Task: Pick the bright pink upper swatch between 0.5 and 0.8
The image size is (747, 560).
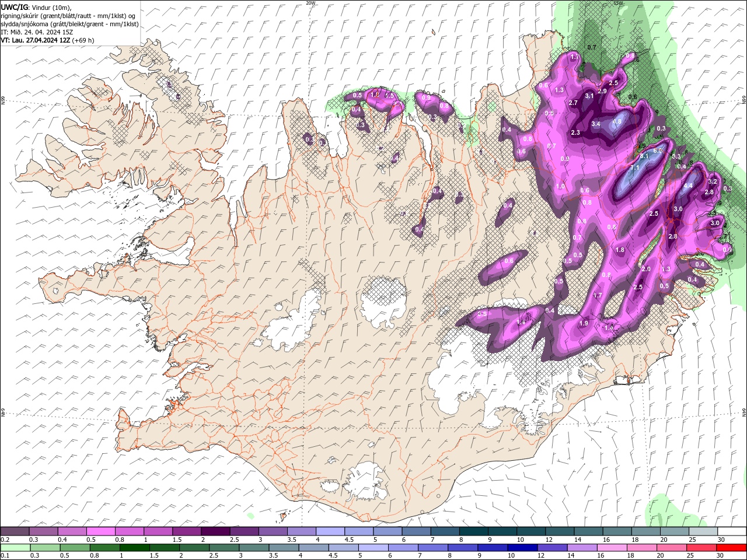Action: [x=100, y=531]
